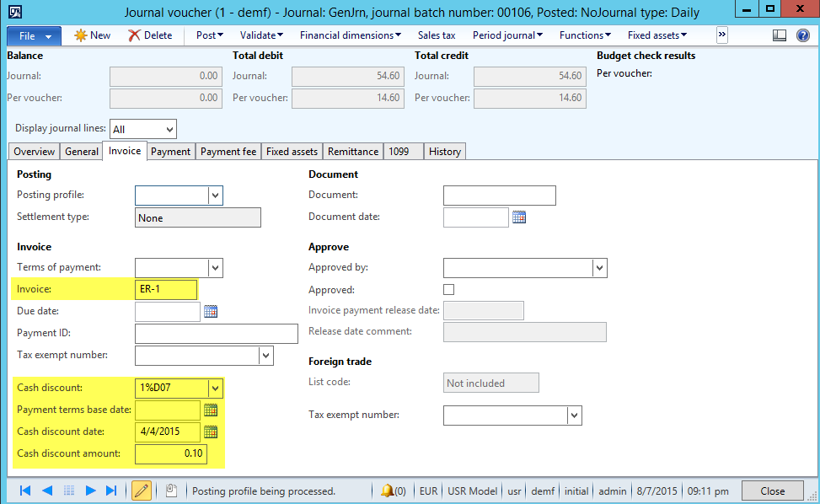820x504 pixels.
Task: Open the Overview tab
Action: (x=35, y=152)
